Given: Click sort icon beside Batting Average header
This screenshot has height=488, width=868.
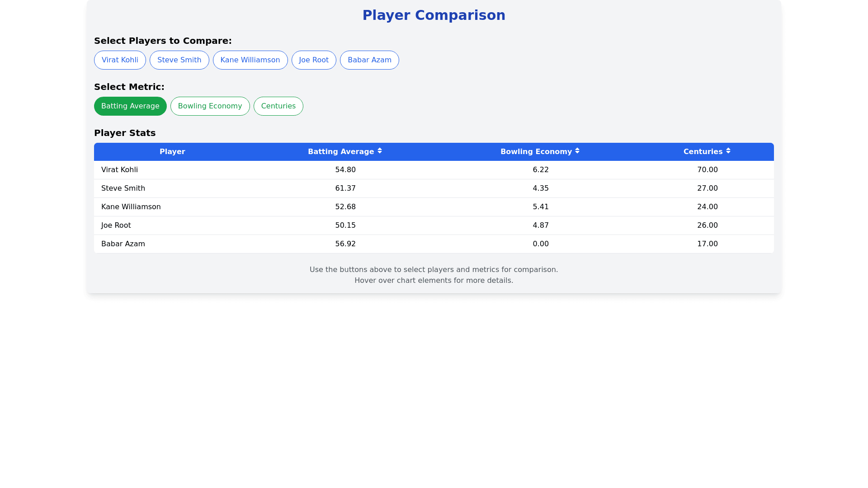Looking at the screenshot, I should 380,151.
